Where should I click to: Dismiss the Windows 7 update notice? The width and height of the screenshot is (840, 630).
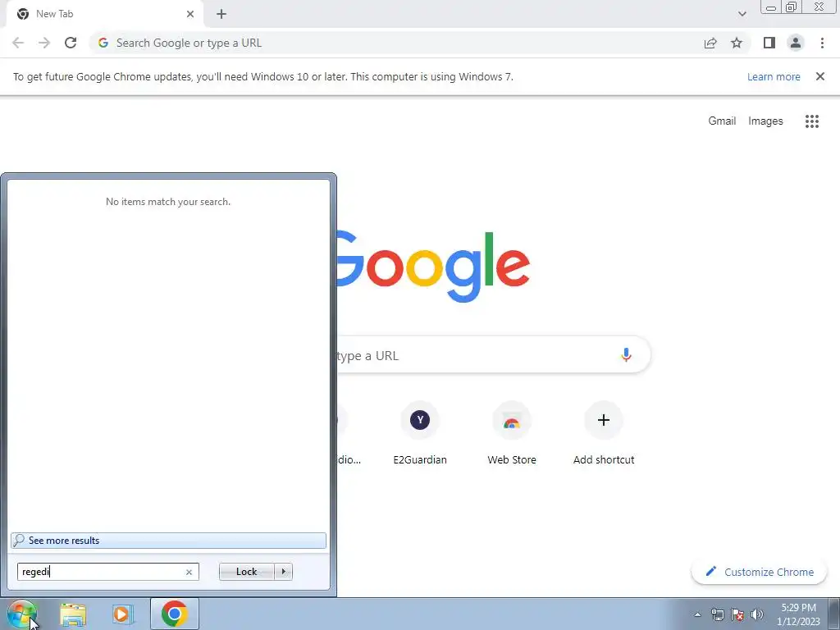820,76
